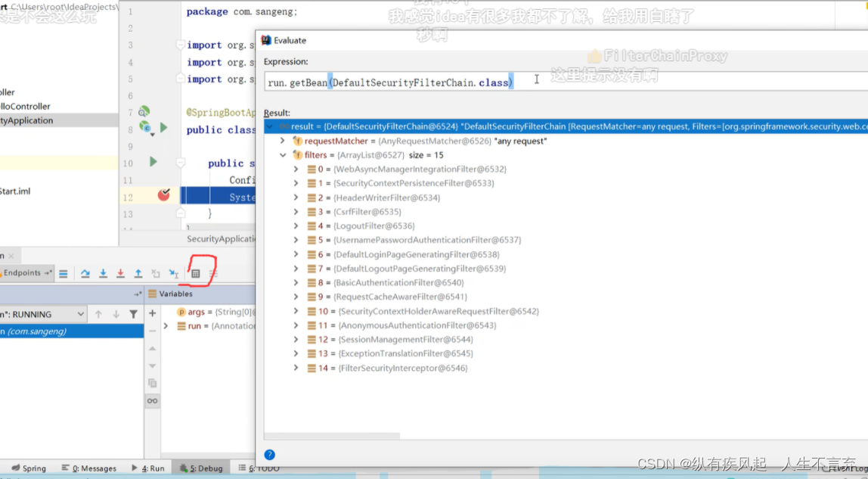Expand the FilterSecurityInterceptor entry
The height and width of the screenshot is (479, 868).
coord(296,367)
